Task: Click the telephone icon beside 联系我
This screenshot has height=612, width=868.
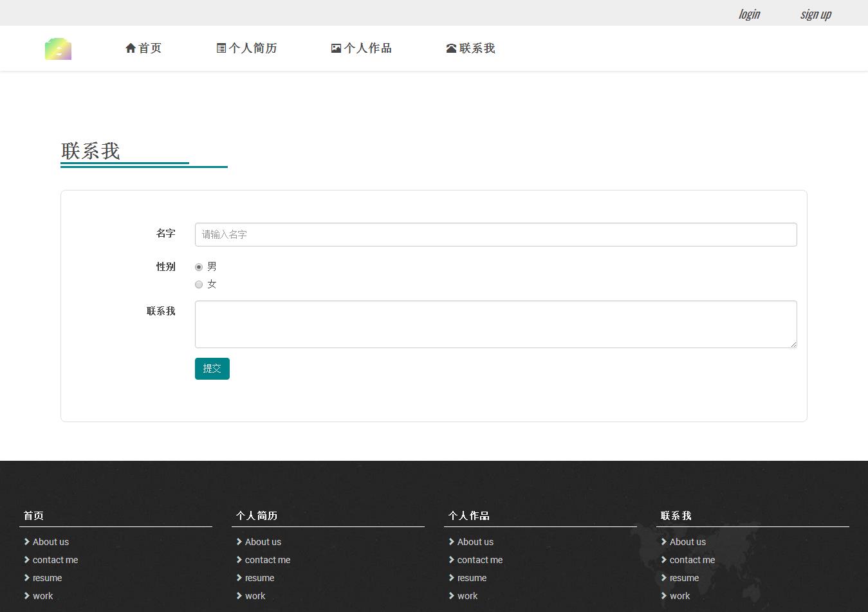Action: [451, 48]
